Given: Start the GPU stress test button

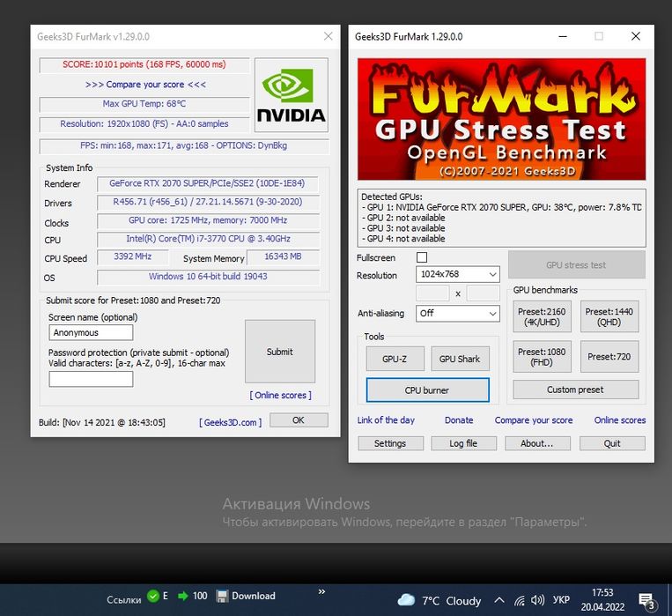Looking at the screenshot, I should pos(576,265).
